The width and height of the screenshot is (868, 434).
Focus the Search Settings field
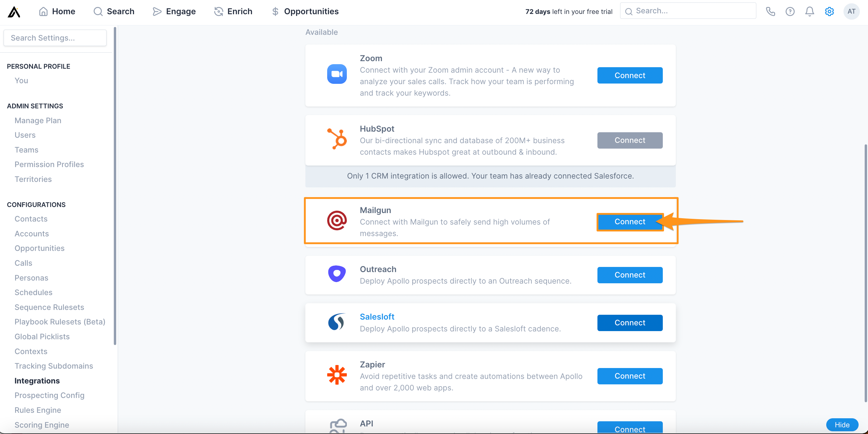55,38
